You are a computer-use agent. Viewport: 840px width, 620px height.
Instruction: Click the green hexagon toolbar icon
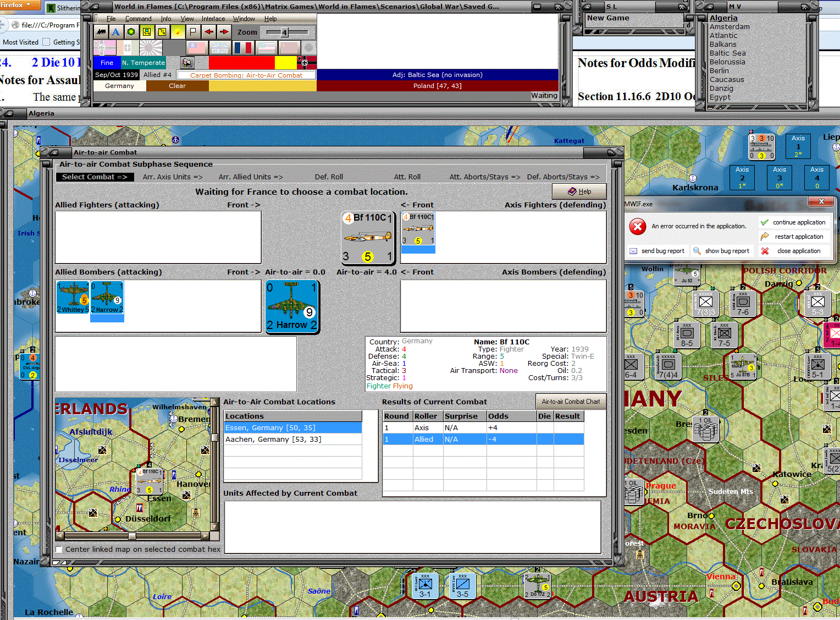pos(131,32)
